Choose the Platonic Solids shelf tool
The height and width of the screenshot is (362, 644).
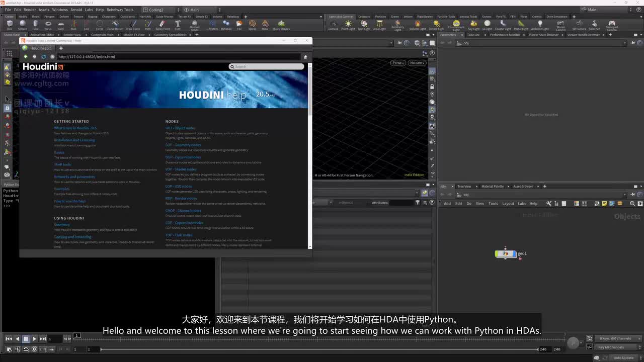pyautogui.click(x=195, y=24)
